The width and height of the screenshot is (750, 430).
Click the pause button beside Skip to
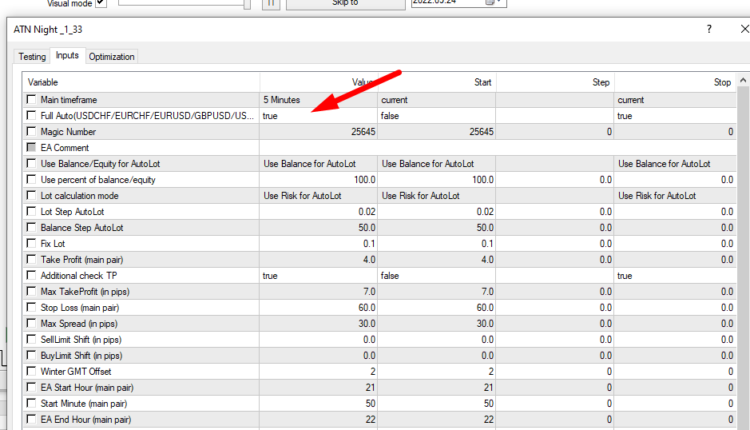[271, 4]
